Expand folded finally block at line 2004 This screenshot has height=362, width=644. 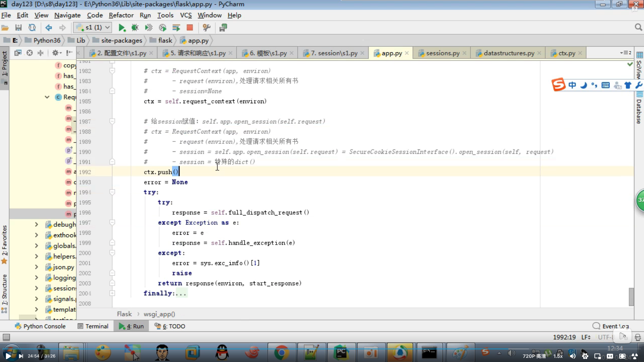pos(112,293)
